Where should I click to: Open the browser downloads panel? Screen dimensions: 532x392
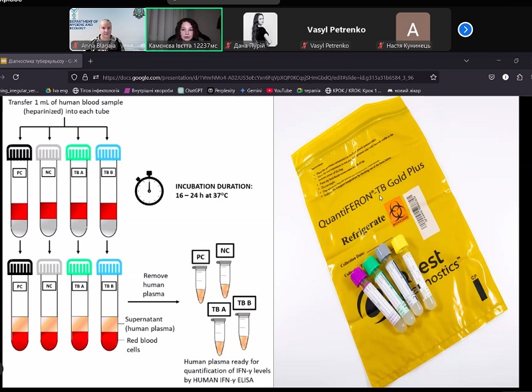click(505, 77)
